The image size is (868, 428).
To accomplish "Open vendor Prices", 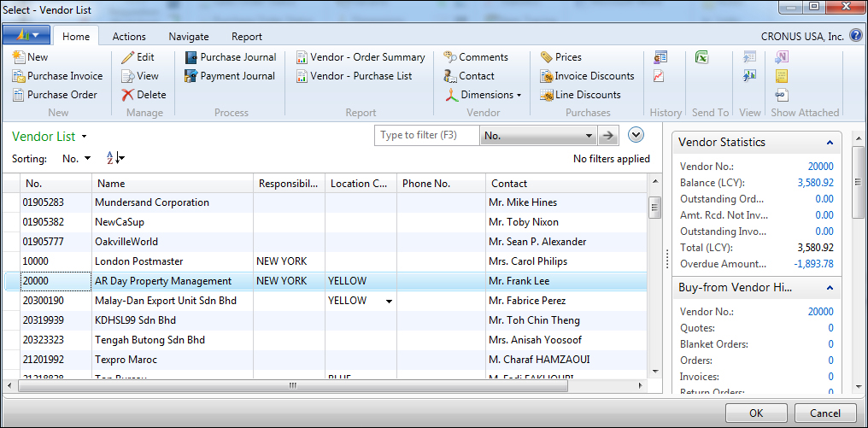I will point(561,57).
